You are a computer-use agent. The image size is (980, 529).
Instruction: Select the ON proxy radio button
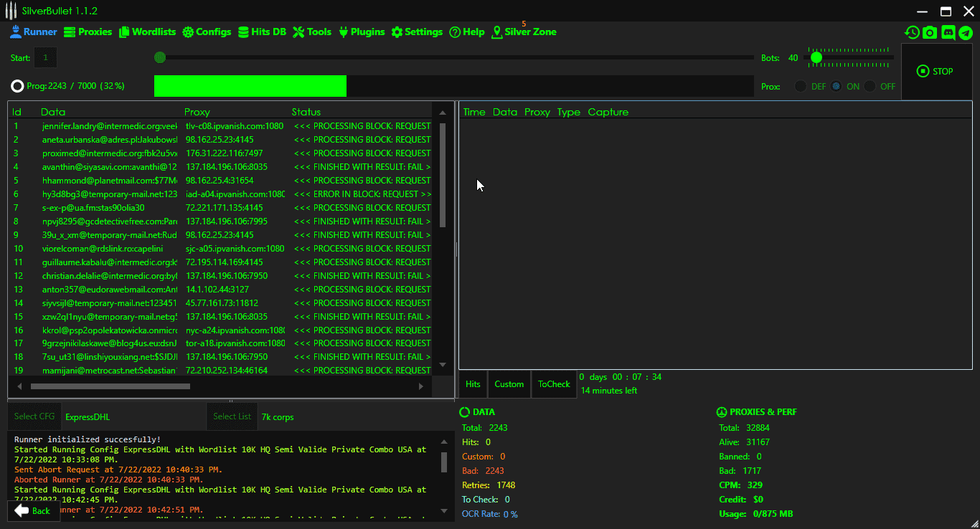pyautogui.click(x=836, y=86)
